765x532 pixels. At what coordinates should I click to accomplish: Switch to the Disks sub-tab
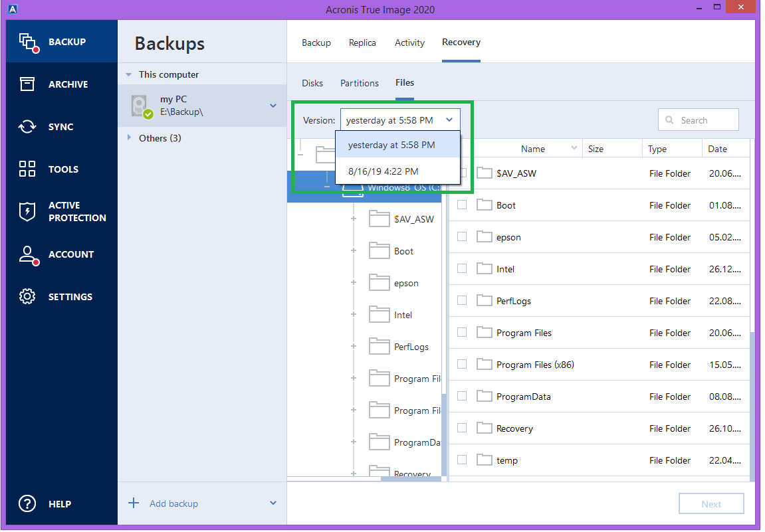[312, 83]
